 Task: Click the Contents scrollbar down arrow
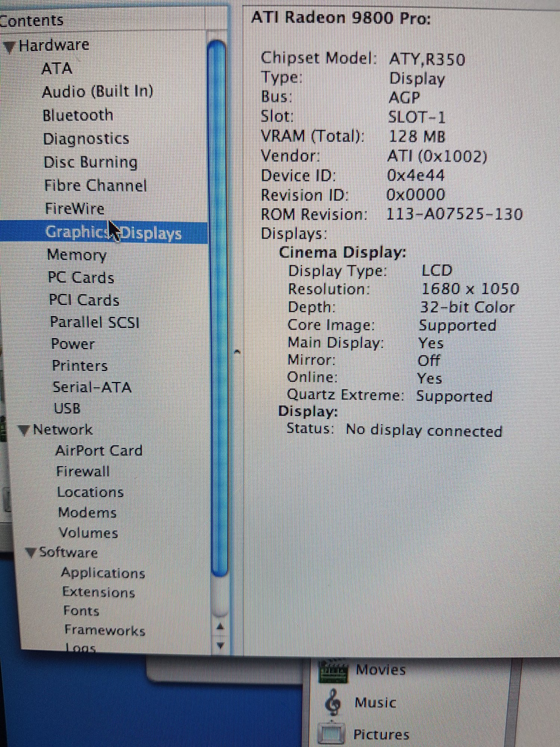coord(220,645)
